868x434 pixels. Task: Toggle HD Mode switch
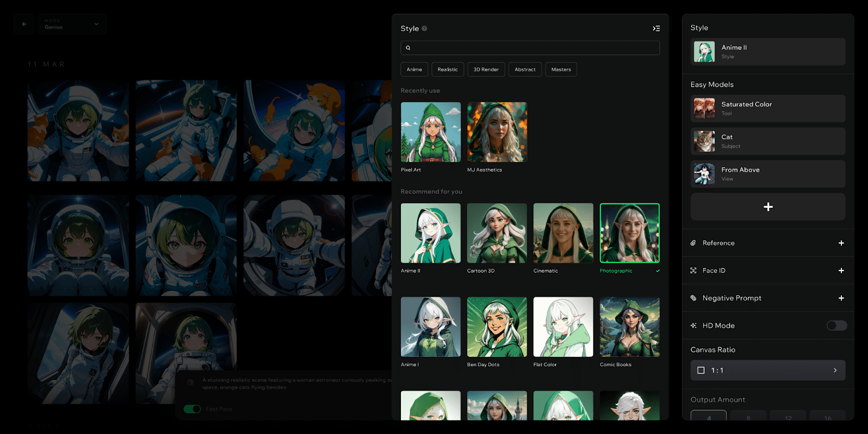tap(837, 325)
